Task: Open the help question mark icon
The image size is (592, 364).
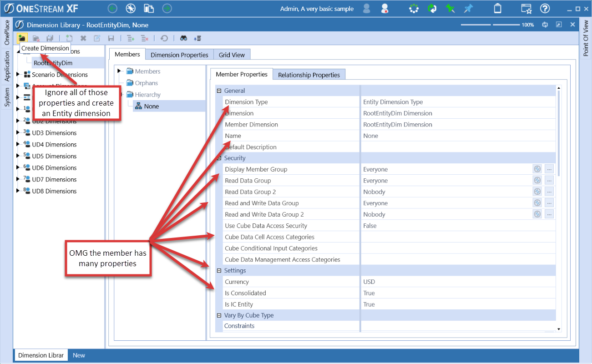Action: click(545, 8)
